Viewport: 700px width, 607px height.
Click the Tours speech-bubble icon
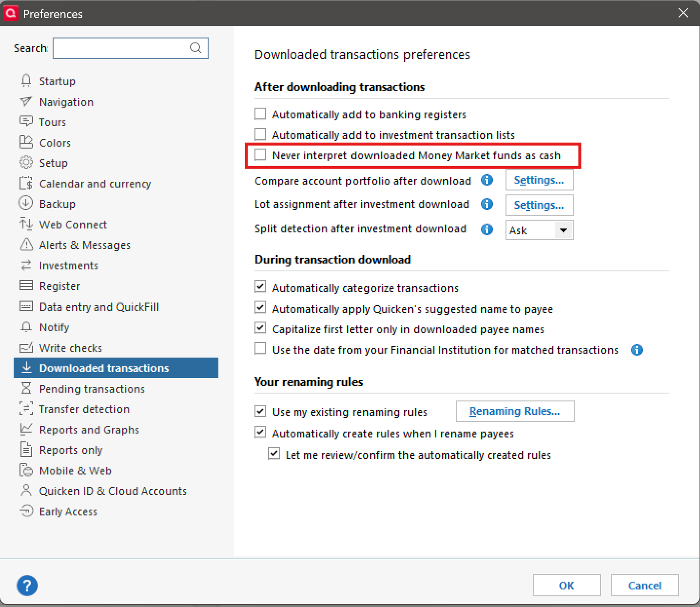26,122
